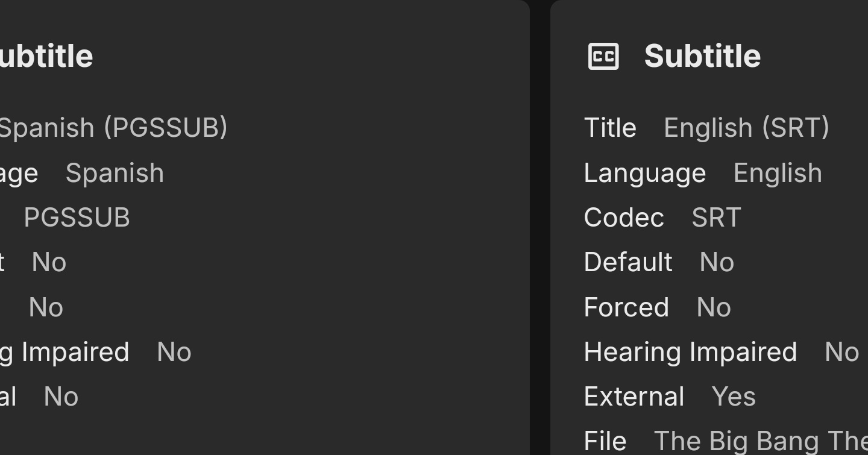Select the Spanish language value

click(x=115, y=173)
